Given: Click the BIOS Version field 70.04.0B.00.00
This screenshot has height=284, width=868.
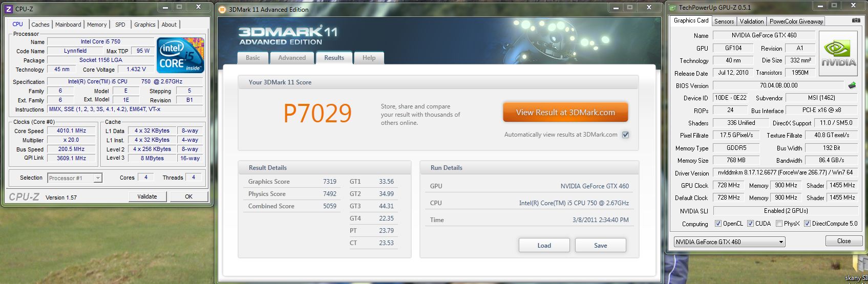Looking at the screenshot, I should point(778,85).
